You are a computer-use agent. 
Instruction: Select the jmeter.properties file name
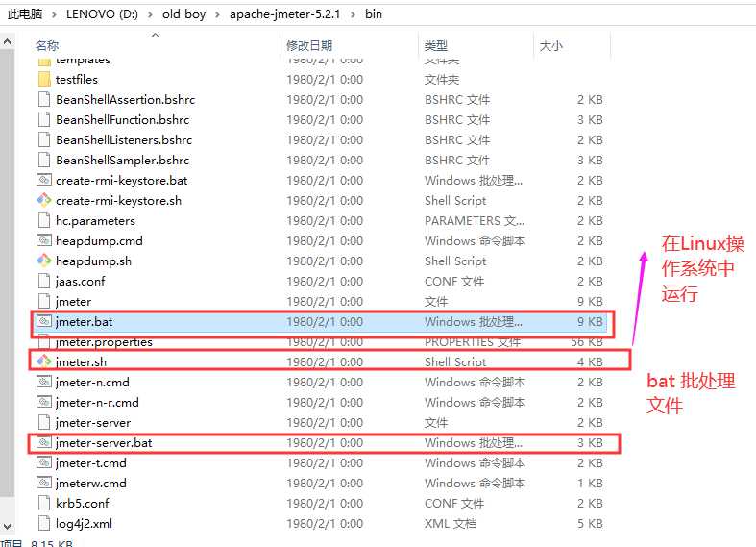click(104, 342)
